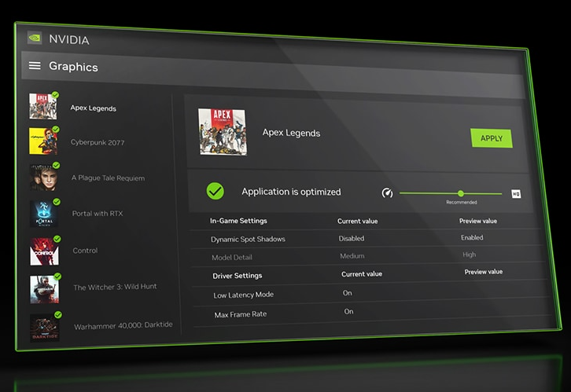Click the Max Frame Rate row label

pyautogui.click(x=241, y=314)
